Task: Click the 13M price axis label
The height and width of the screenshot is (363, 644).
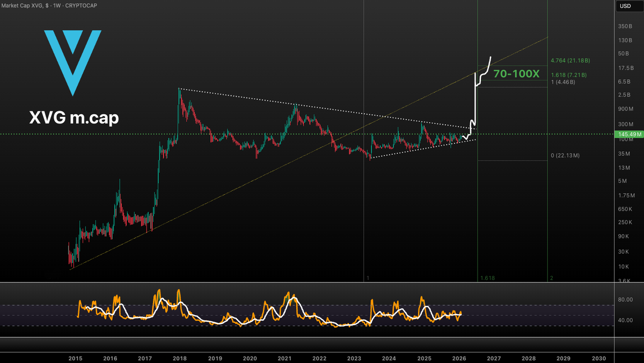Action: 624,168
